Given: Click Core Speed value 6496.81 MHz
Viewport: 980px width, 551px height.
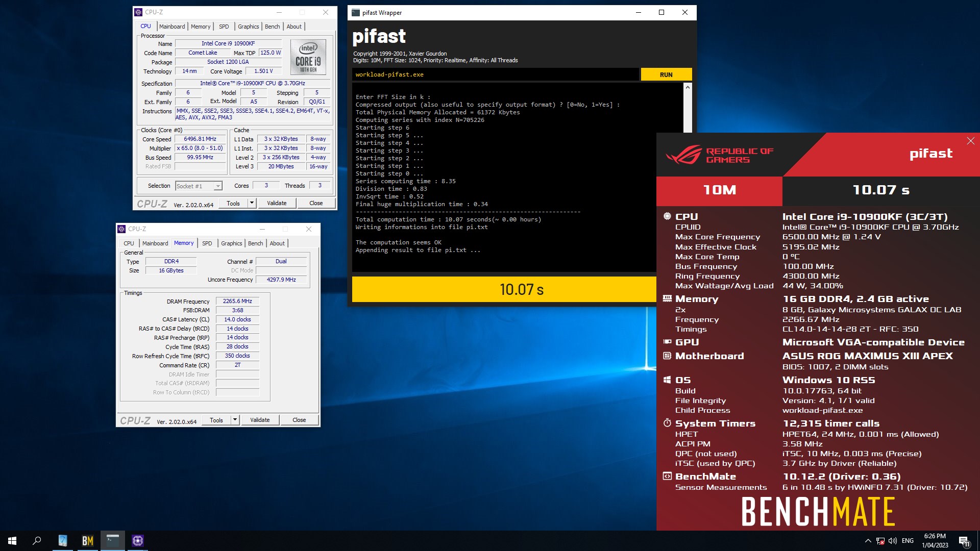Looking at the screenshot, I should click(x=200, y=139).
